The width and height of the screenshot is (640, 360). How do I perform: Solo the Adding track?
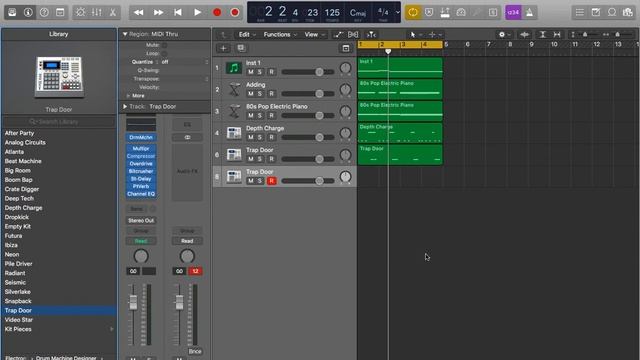pyautogui.click(x=260, y=93)
